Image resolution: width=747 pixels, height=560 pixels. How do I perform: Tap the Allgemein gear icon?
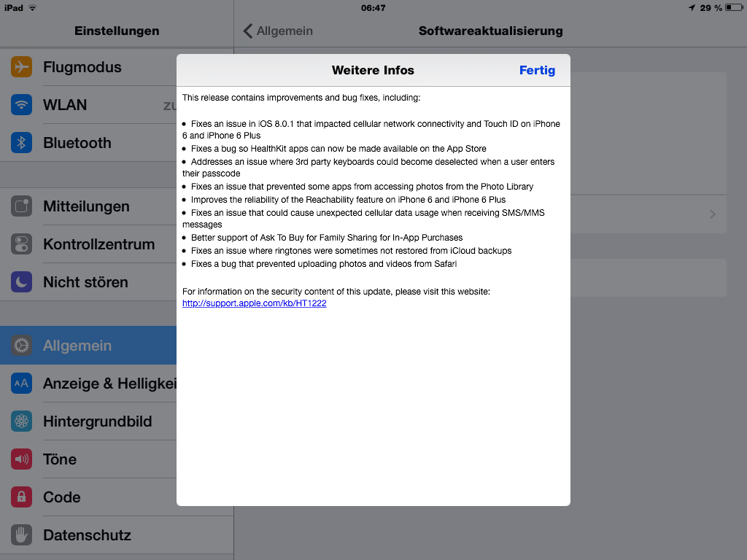click(x=21, y=345)
